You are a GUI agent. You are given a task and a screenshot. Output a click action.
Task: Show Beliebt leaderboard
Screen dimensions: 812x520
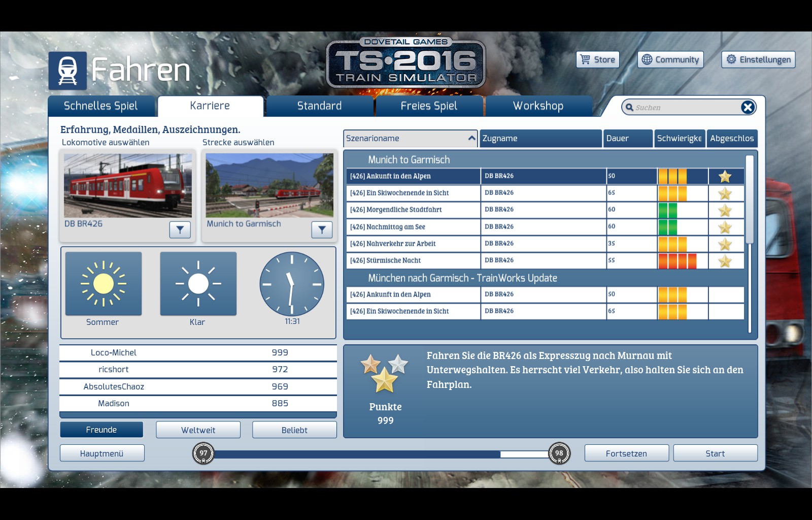pos(294,430)
